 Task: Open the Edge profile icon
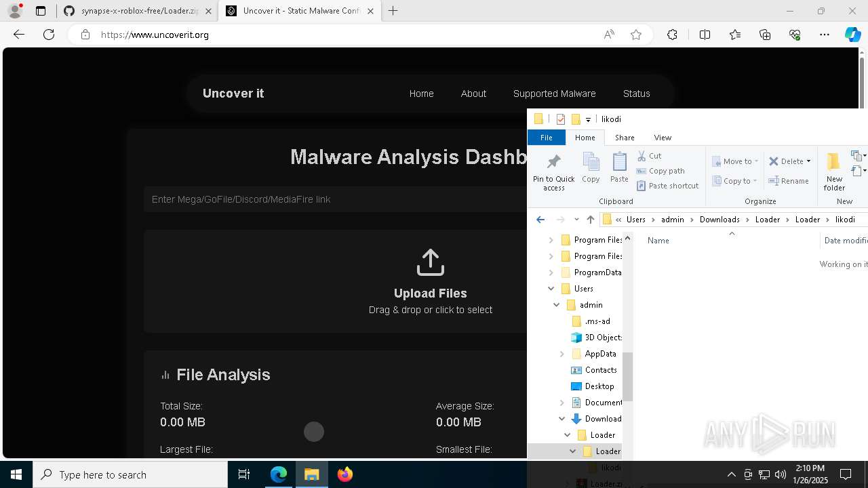[14, 11]
